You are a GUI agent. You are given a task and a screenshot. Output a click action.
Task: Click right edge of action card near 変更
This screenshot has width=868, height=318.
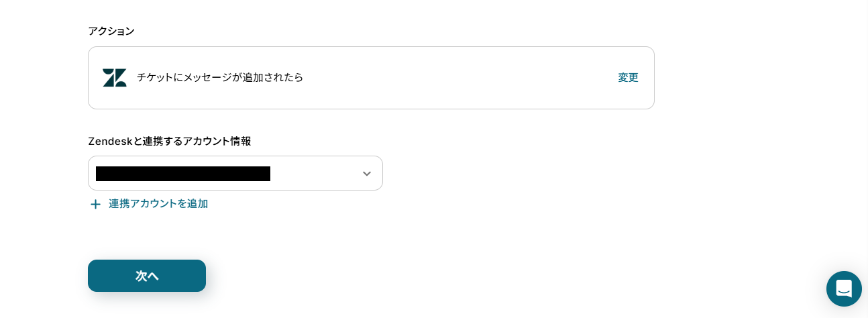pos(648,78)
